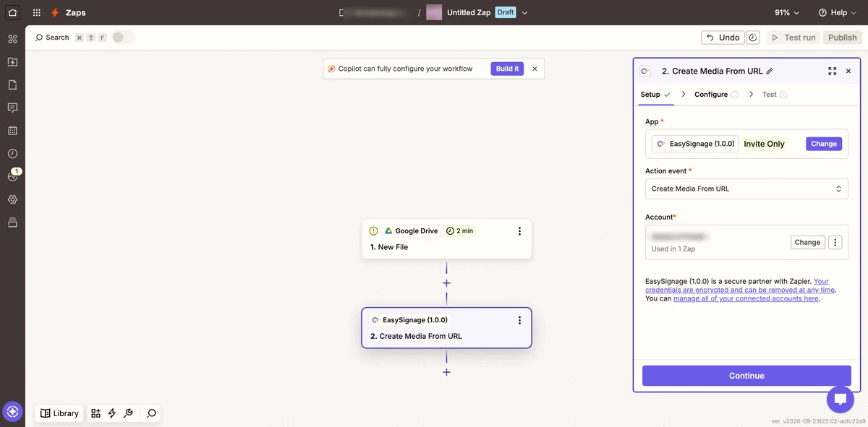868x427 pixels.
Task: Click the Build it button
Action: (507, 69)
